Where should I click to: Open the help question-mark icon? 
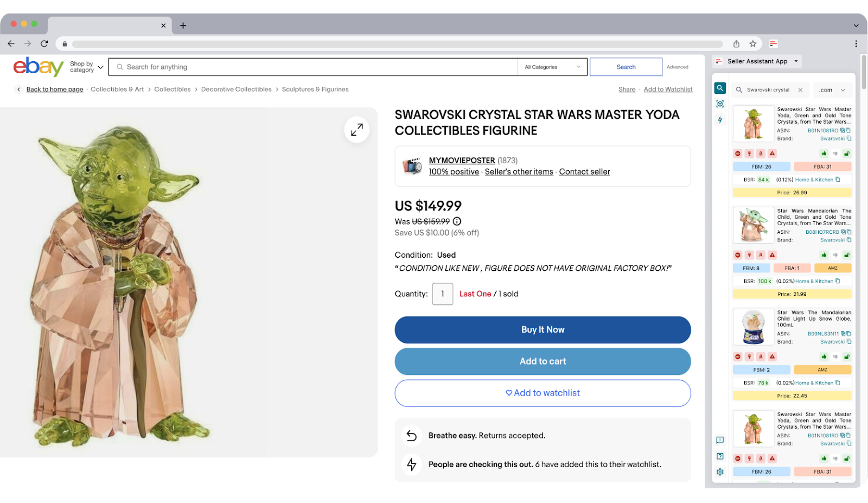[x=720, y=456]
